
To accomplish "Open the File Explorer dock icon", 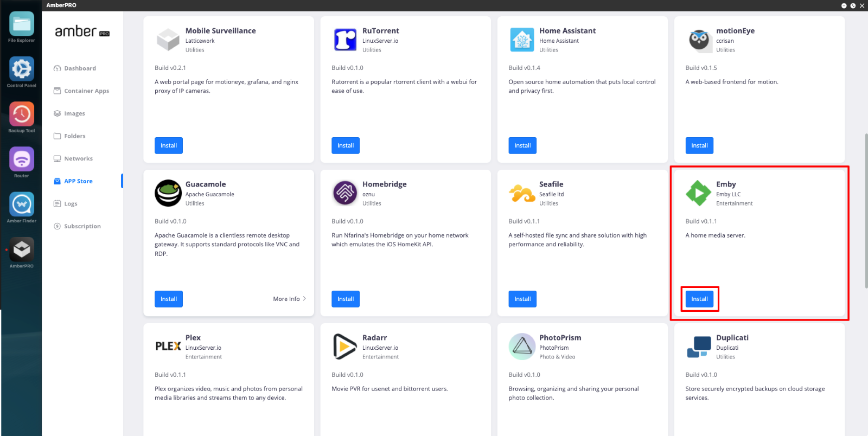I will pyautogui.click(x=22, y=24).
